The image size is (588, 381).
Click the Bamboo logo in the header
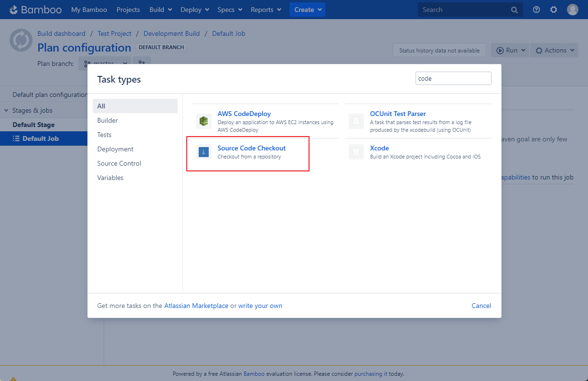pos(35,10)
